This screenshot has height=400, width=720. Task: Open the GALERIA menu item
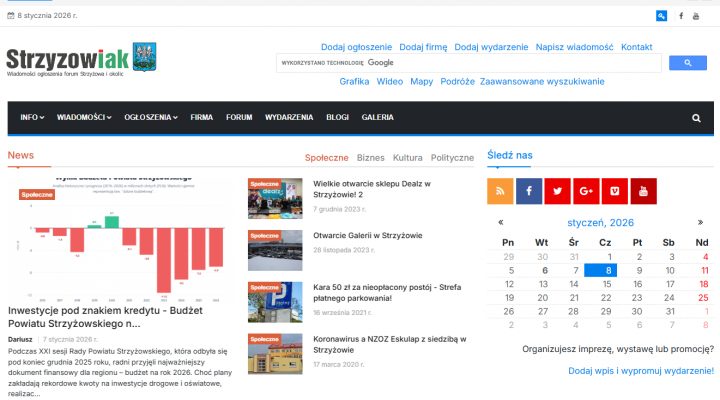[x=377, y=118]
